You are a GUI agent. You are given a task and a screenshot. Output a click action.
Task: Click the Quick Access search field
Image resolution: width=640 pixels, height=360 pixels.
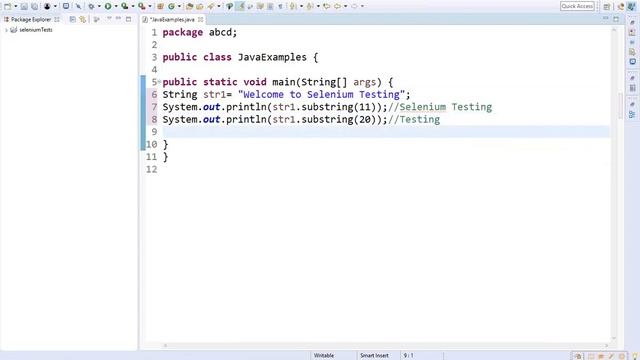click(577, 6)
